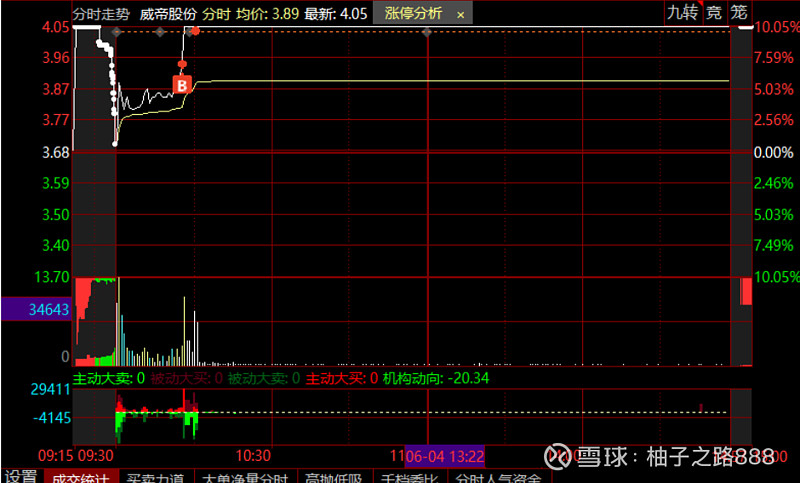This screenshot has height=483, width=800.
Task: Click the purple 34643 volume cursor label
Action: pos(36,309)
